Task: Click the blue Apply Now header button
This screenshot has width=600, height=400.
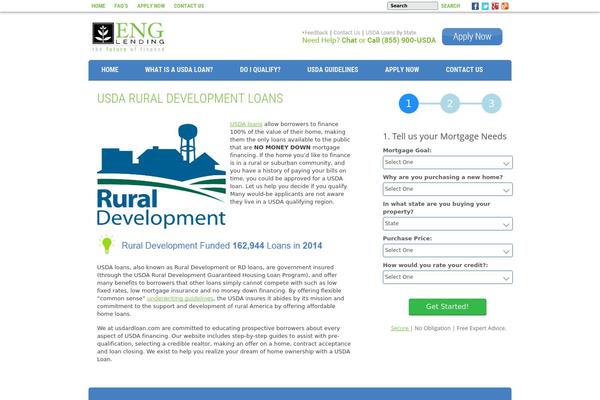Action: click(472, 37)
